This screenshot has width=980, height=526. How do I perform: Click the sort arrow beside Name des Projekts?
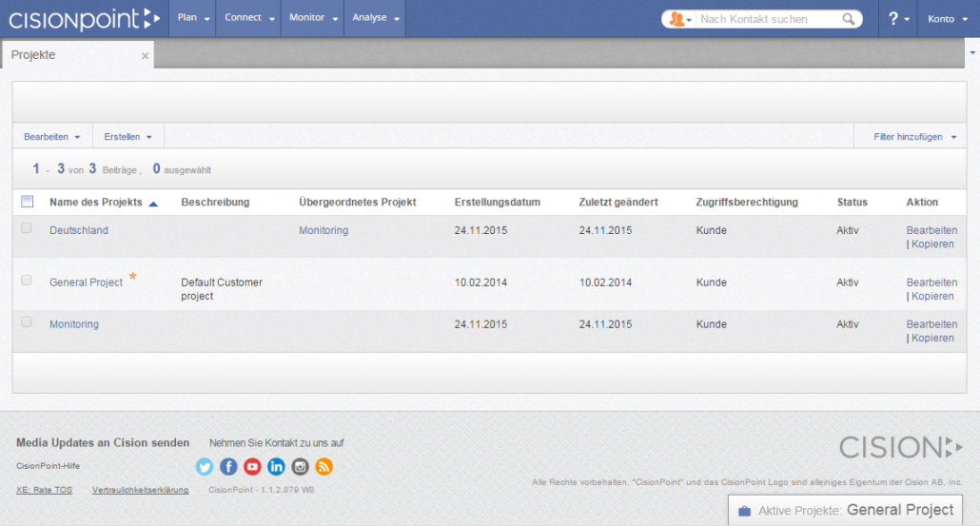pos(153,204)
